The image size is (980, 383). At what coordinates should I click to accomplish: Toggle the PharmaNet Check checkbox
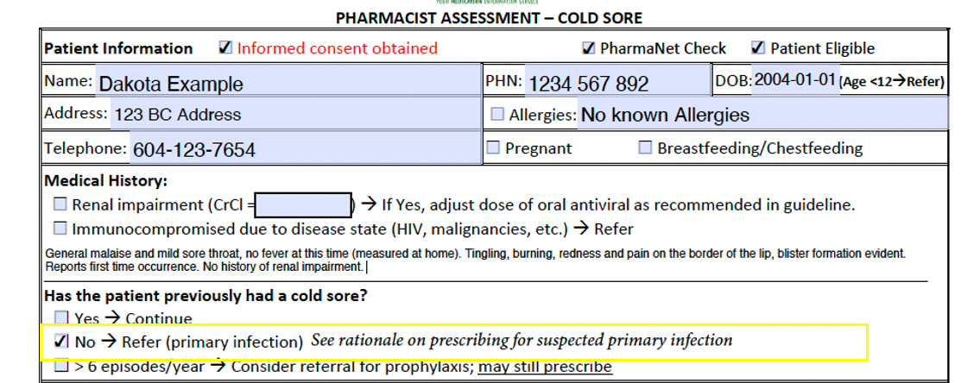click(x=588, y=48)
